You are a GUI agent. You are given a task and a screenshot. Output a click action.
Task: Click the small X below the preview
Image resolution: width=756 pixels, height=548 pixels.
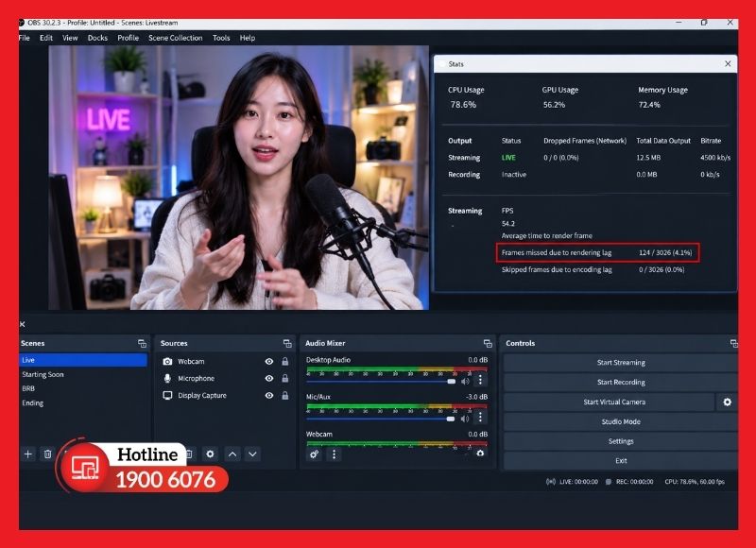pyautogui.click(x=22, y=324)
